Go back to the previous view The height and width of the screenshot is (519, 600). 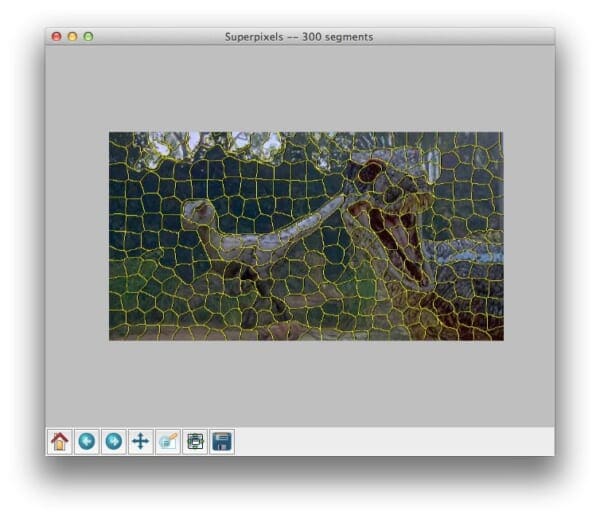(87, 441)
